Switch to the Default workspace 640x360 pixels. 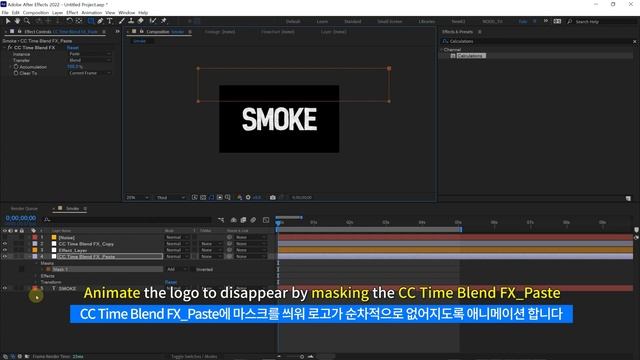tap(293, 21)
